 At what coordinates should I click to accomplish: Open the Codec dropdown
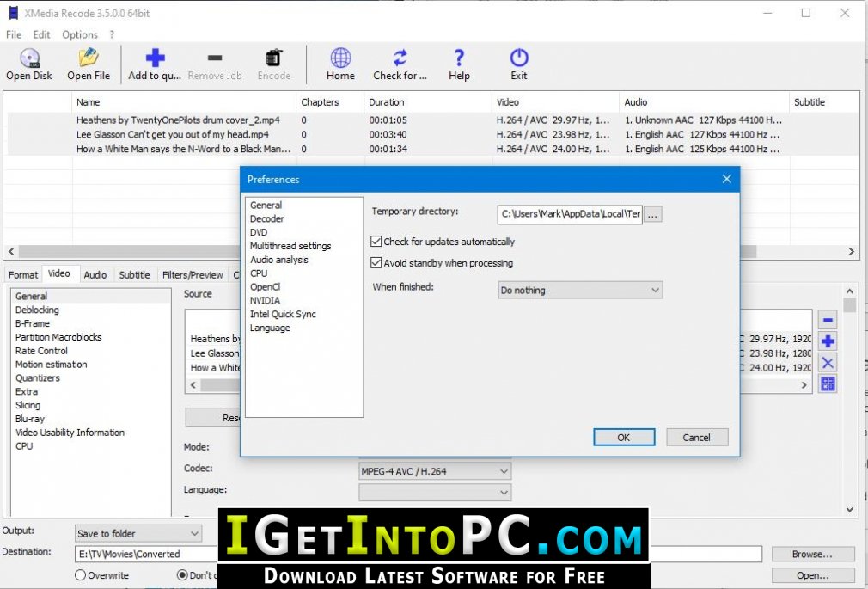point(435,471)
